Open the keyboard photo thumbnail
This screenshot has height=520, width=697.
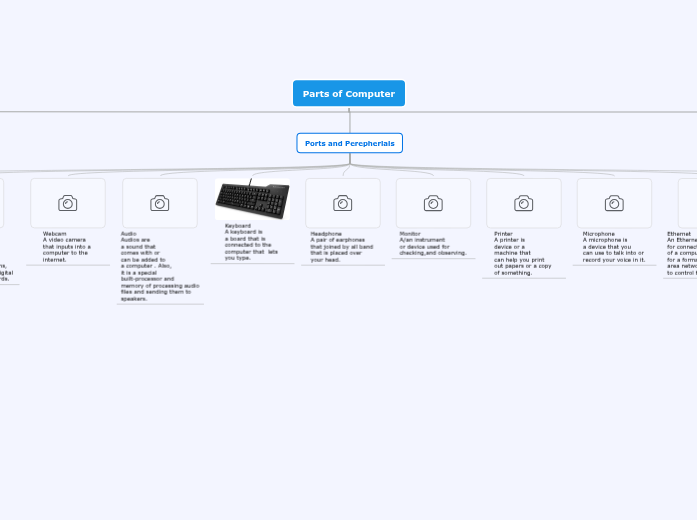coord(252,199)
